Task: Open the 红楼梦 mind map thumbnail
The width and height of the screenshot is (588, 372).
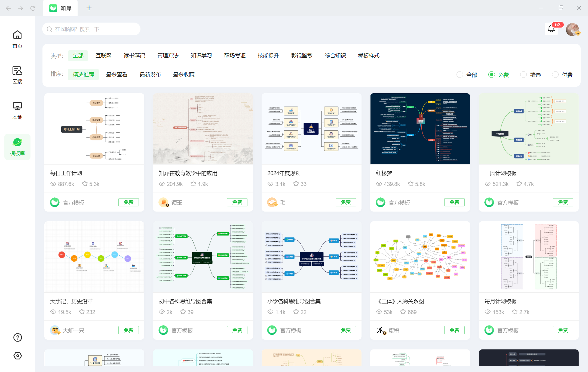Action: [420, 129]
